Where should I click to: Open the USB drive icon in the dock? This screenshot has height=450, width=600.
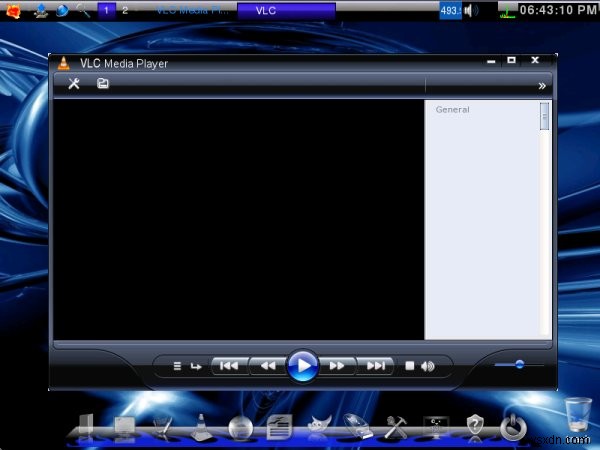357,426
